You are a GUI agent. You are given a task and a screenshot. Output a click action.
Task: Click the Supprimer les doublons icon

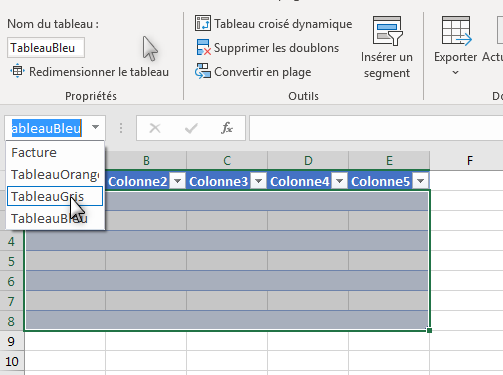tap(203, 48)
